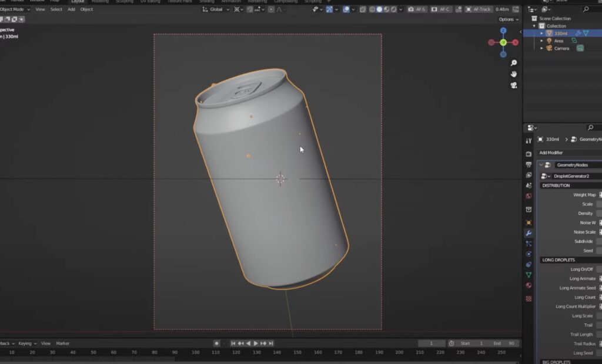602x364 pixels.
Task: Collapse the GeometryNodes modifier panel
Action: 541,165
